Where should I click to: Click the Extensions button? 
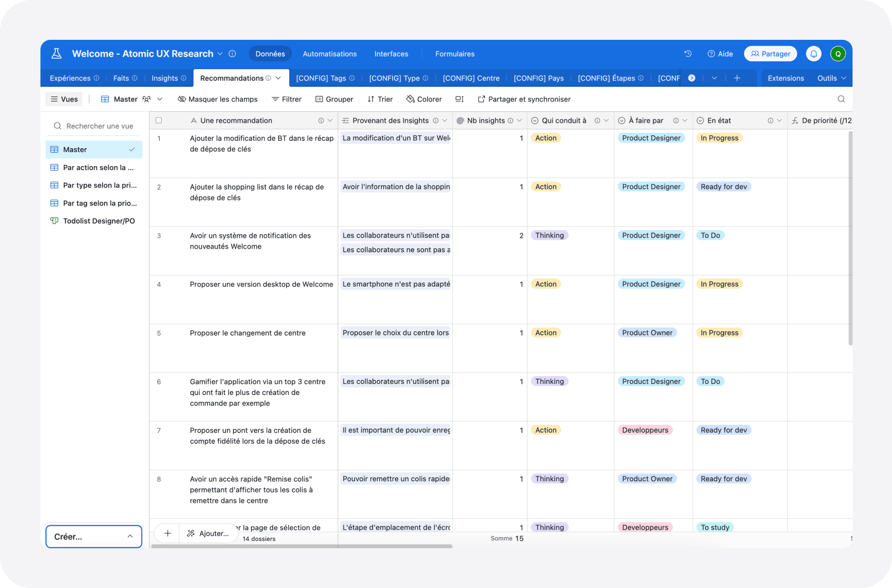(786, 78)
